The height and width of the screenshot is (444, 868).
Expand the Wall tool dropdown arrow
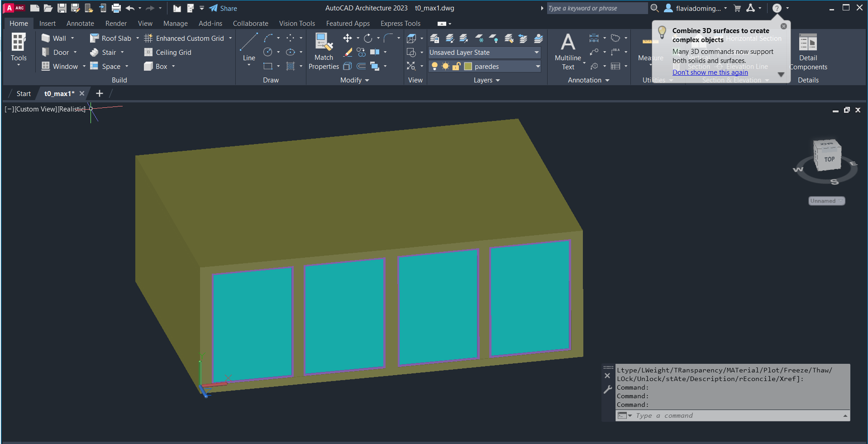pos(72,39)
